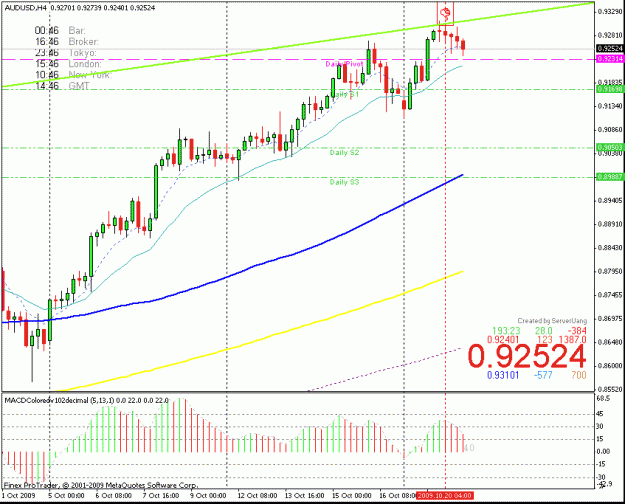Select the Daily Pivot label
The height and width of the screenshot is (504, 625).
(x=344, y=64)
